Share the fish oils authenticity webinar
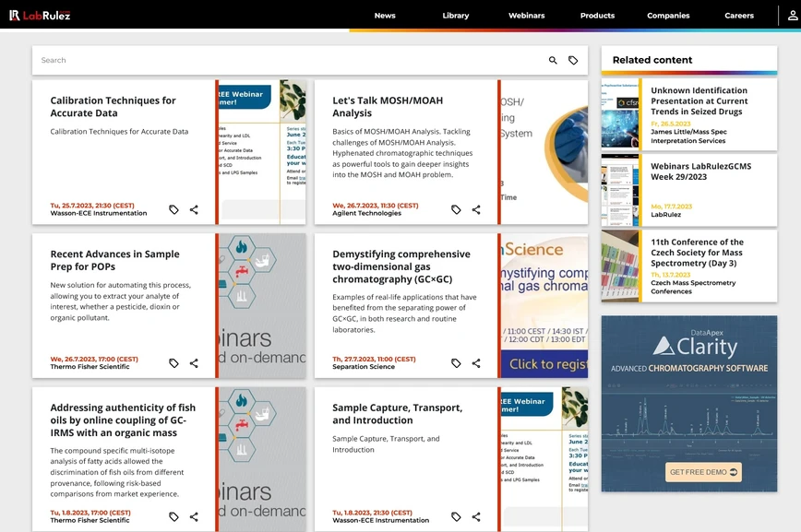Image resolution: width=801 pixels, height=532 pixels. coord(194,516)
